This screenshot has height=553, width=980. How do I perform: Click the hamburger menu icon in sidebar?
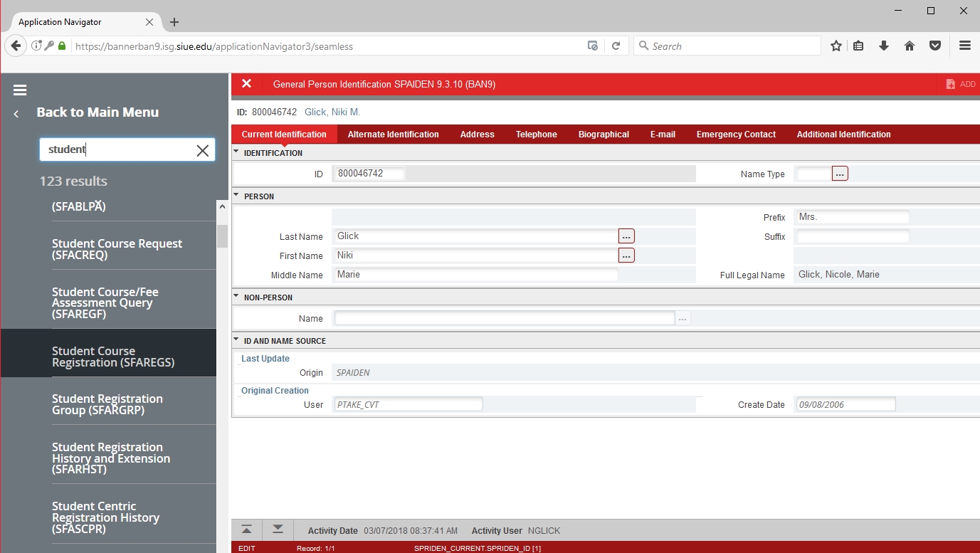click(20, 90)
